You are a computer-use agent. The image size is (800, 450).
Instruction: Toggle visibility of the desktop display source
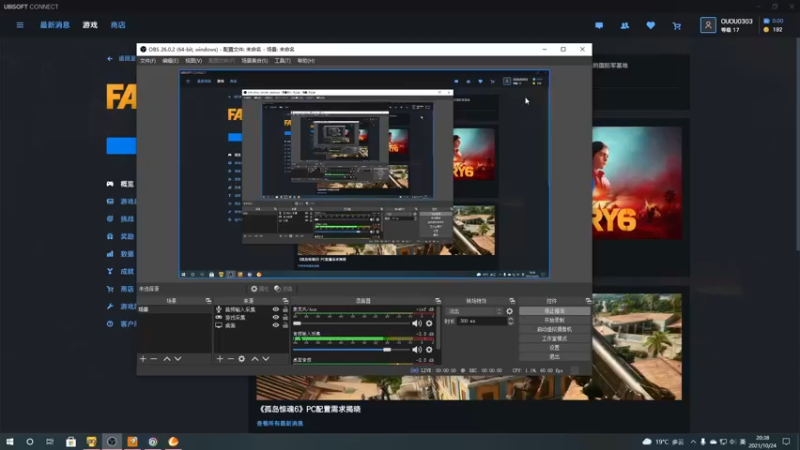(x=276, y=326)
